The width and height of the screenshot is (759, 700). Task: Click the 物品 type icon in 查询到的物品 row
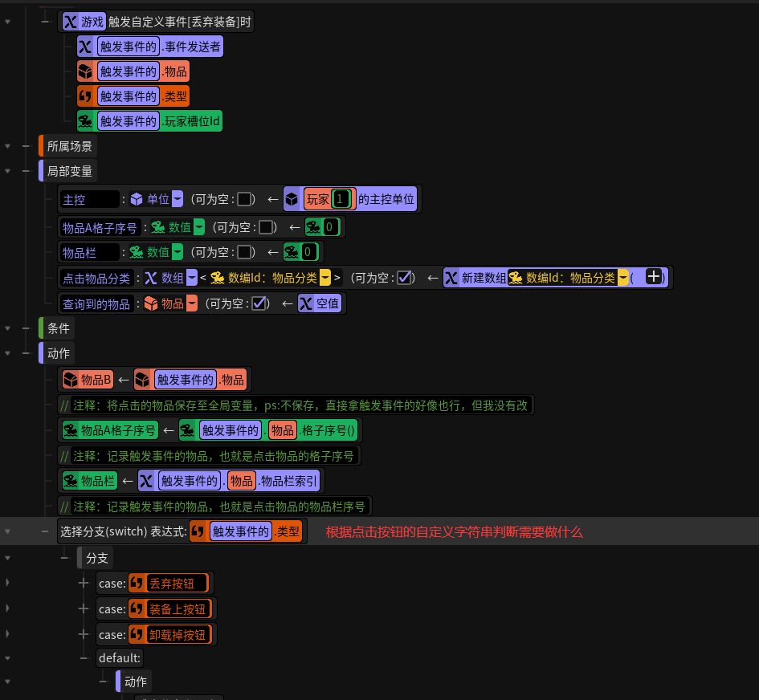pyautogui.click(x=150, y=303)
